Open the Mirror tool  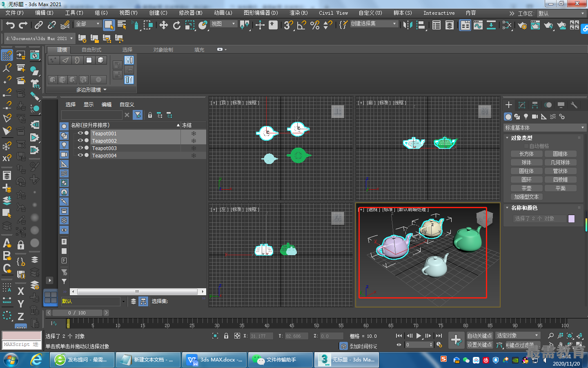click(408, 25)
